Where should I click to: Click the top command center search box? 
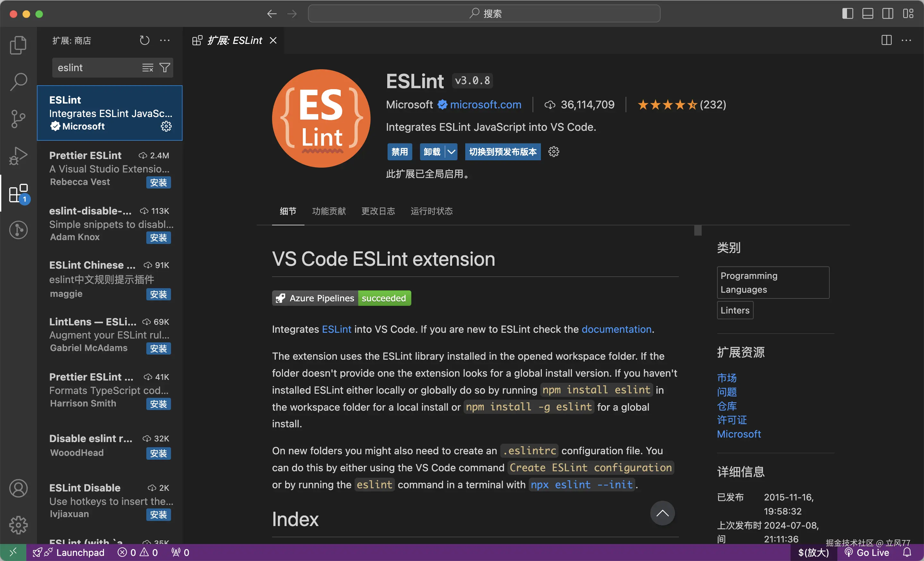click(484, 13)
